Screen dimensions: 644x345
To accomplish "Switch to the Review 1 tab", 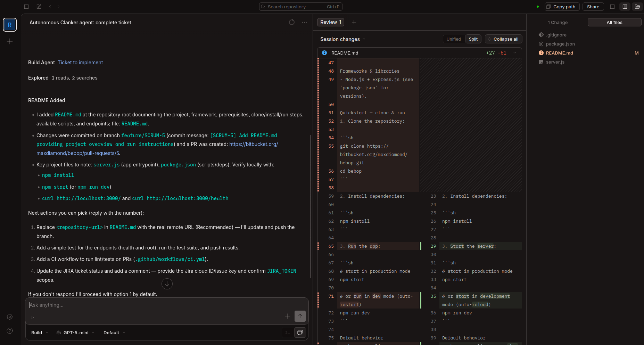I will click(x=330, y=22).
